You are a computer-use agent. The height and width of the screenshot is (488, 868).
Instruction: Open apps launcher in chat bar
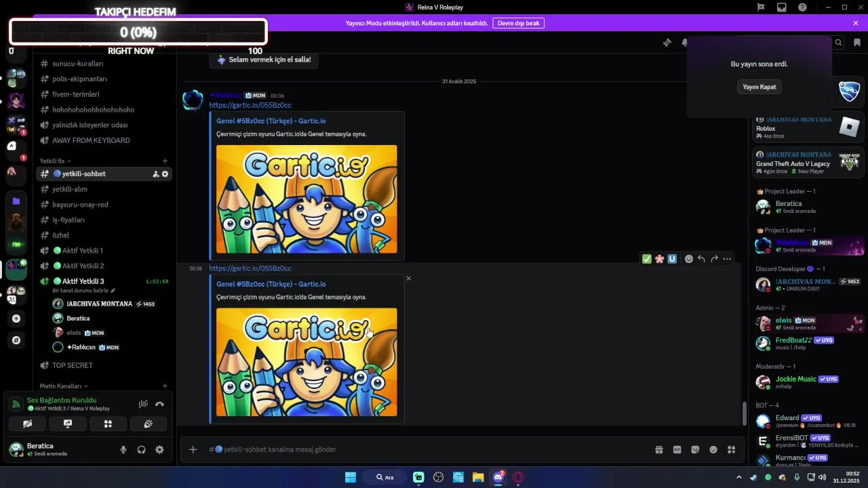pos(731,449)
